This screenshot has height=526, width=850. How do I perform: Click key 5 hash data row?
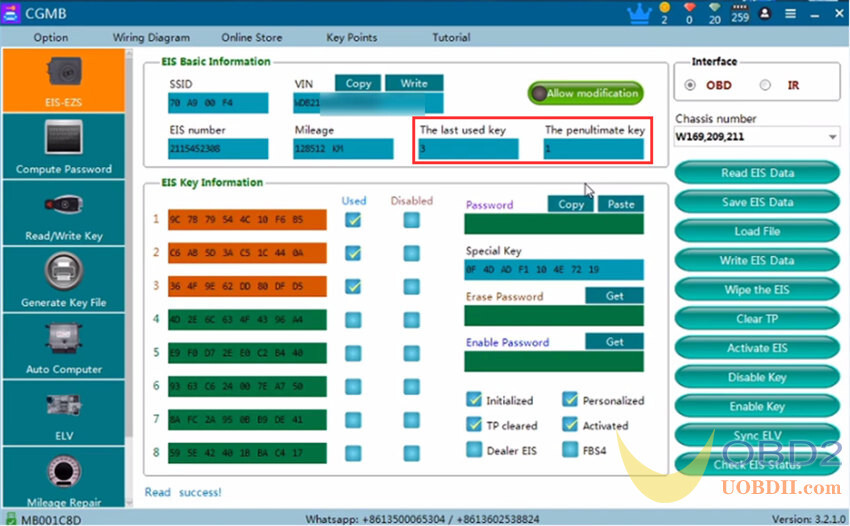point(247,353)
